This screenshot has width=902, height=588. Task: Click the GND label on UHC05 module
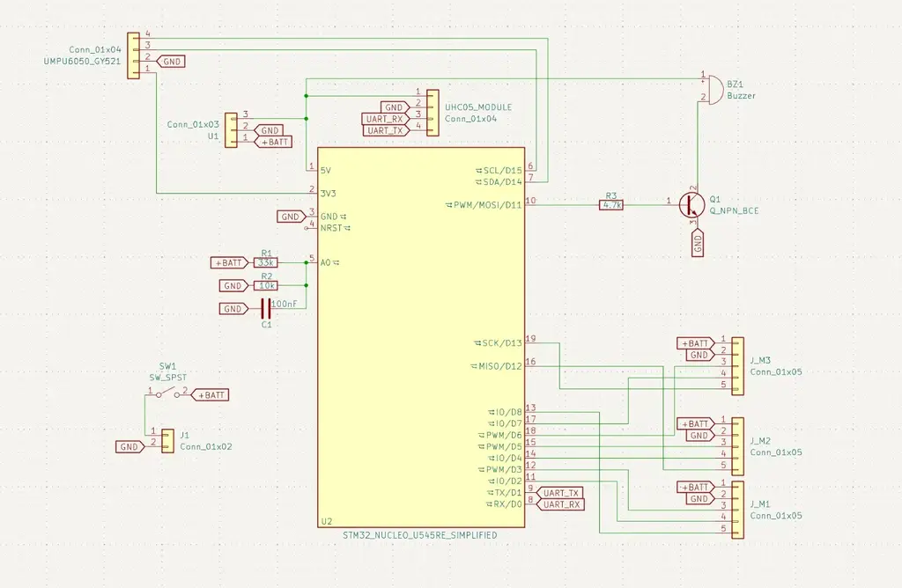coord(396,107)
